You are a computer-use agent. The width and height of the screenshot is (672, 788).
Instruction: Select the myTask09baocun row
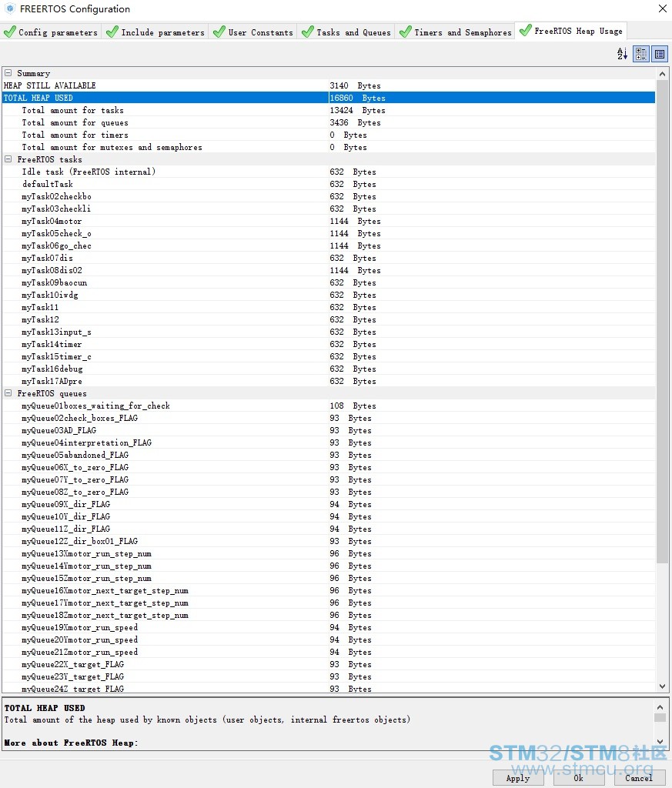coord(329,282)
